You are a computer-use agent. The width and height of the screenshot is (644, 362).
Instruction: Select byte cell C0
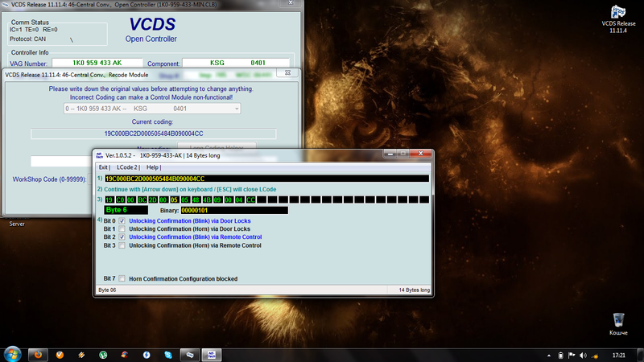click(x=120, y=200)
